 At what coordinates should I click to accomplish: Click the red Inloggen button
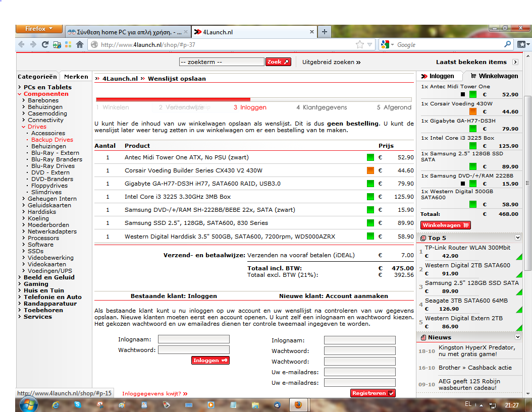coord(210,360)
